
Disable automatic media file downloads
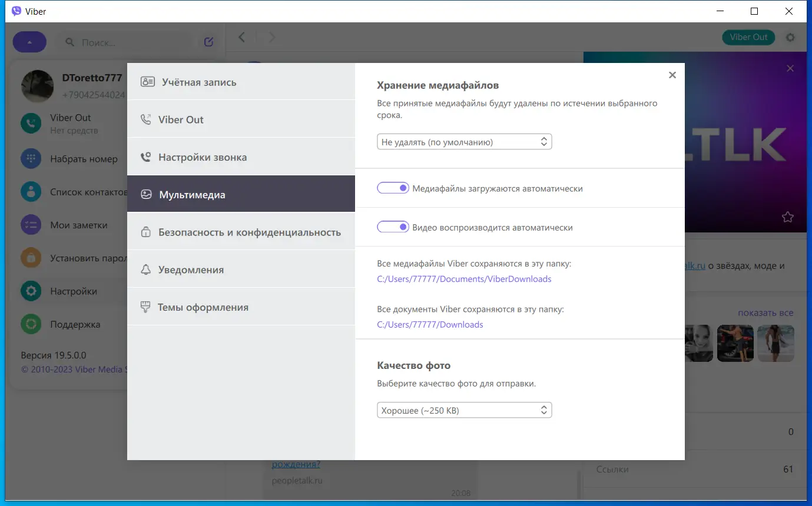(393, 187)
